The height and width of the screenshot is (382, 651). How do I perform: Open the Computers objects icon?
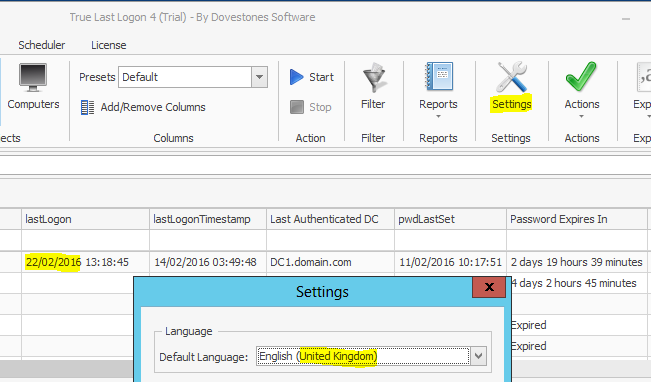click(x=33, y=77)
